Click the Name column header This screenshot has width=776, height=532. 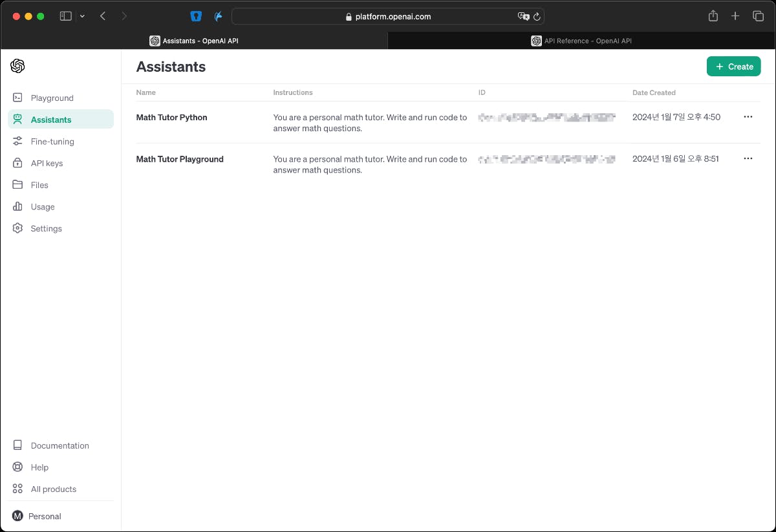coord(145,92)
